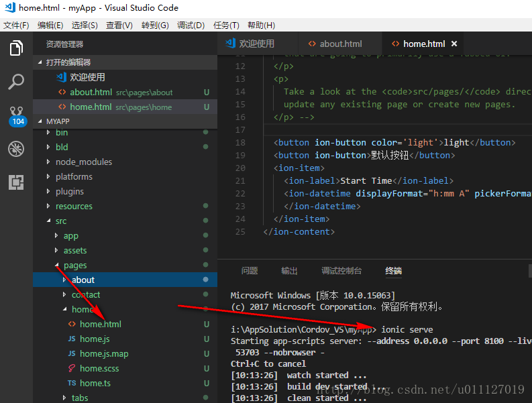Expand the platforms folder
This screenshot has height=403, width=532.
point(125,176)
